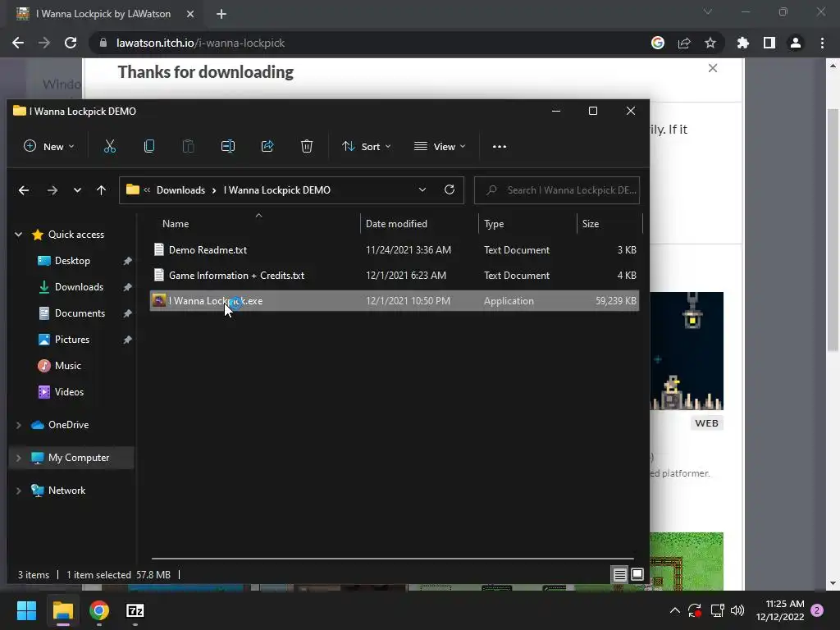Click the I Wanna Lockpick DEMO breadcrumb
The height and width of the screenshot is (630, 840).
(277, 190)
